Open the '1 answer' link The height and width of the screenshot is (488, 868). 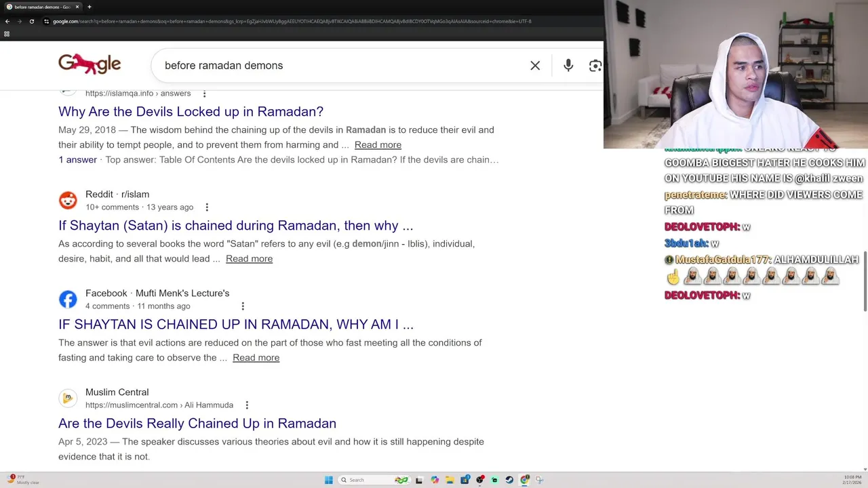pos(77,159)
